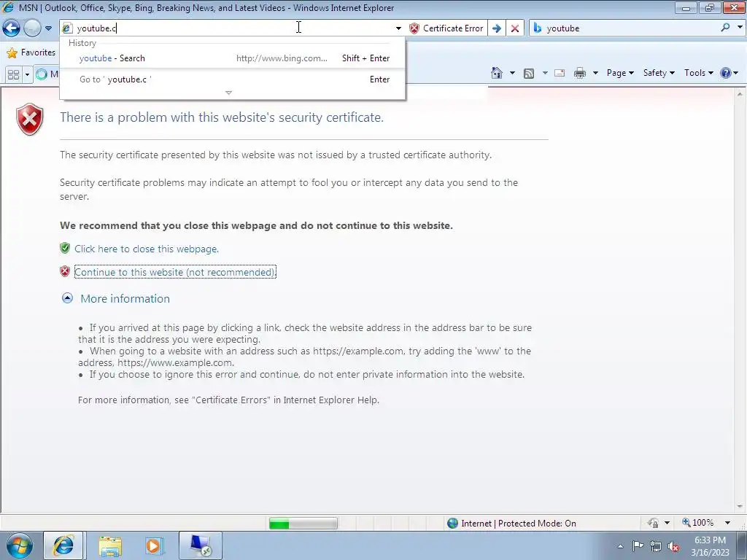Click the scrollbar up arrow
Screen dimensions: 747x560
point(740,94)
